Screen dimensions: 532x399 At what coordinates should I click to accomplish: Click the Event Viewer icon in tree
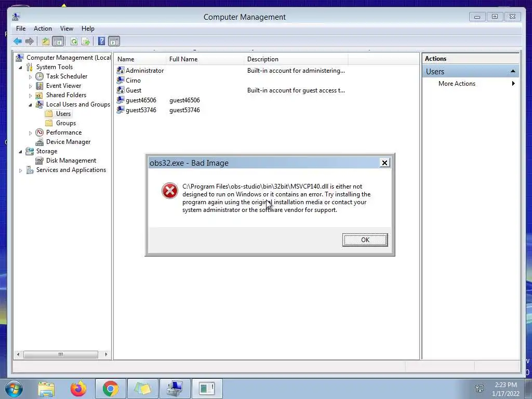pyautogui.click(x=39, y=86)
